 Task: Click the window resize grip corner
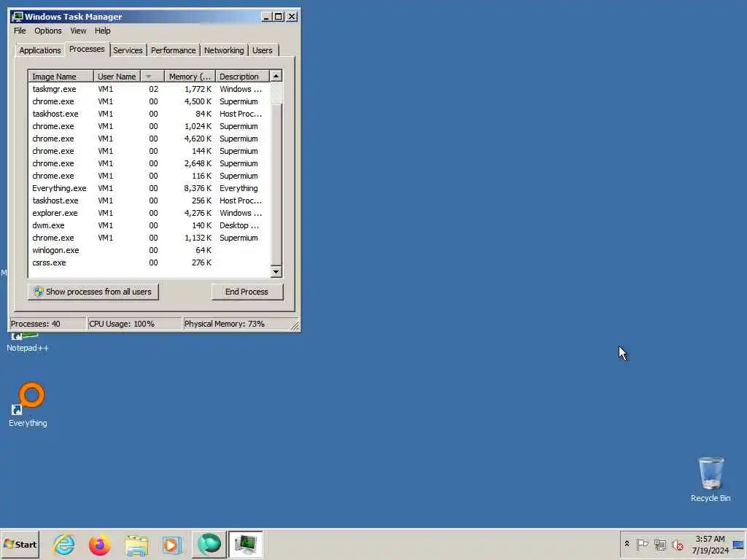point(295,326)
